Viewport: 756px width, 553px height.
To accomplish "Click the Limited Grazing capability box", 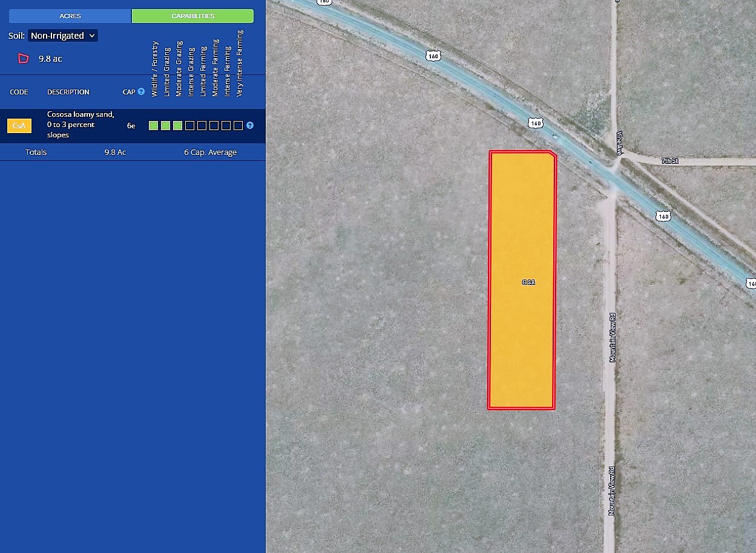I will [x=166, y=126].
